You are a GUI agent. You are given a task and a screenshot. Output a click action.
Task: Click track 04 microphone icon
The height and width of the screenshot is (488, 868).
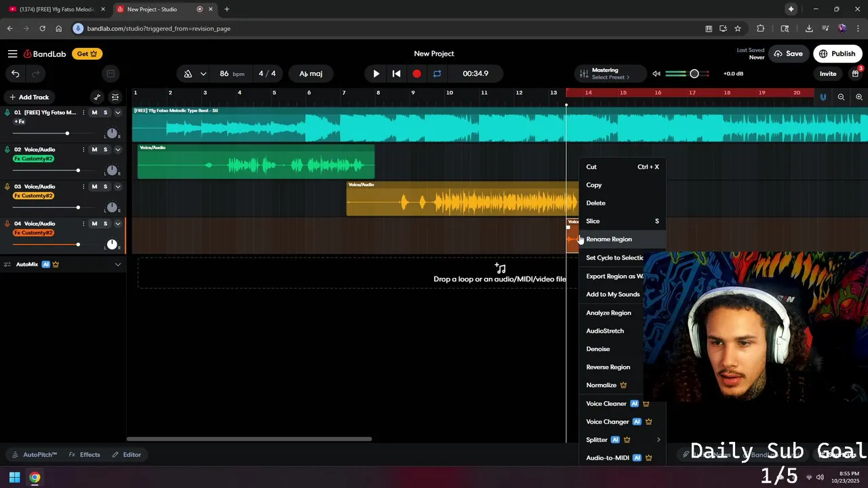coord(7,224)
